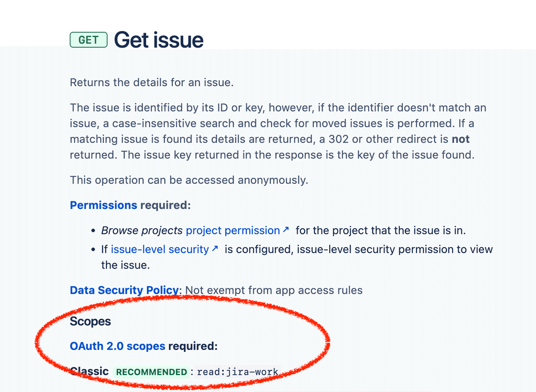Open the Data Security Policy link
Screen dimensions: 536x392
pos(125,290)
